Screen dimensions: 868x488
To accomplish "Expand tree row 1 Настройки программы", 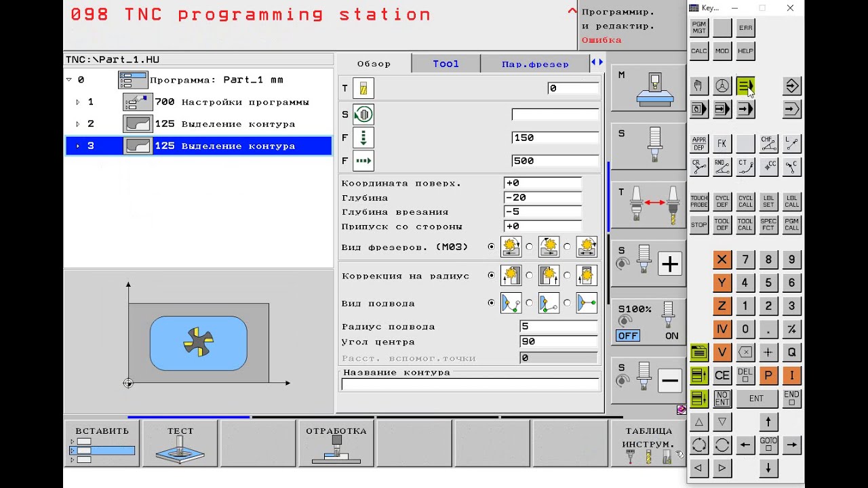I will (77, 102).
